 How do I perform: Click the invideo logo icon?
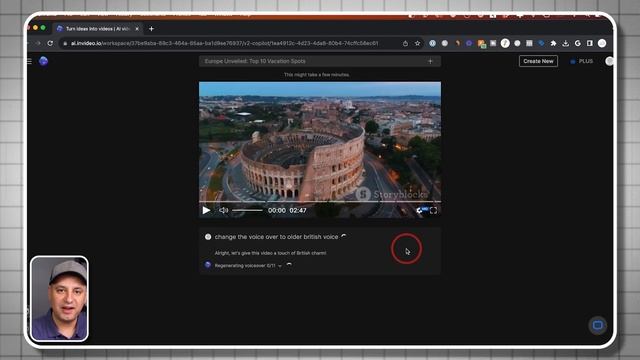pos(43,61)
